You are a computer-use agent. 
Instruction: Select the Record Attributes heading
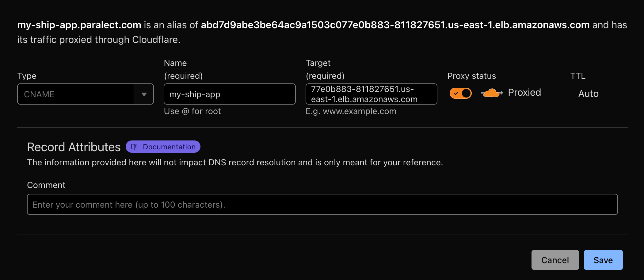(x=74, y=147)
